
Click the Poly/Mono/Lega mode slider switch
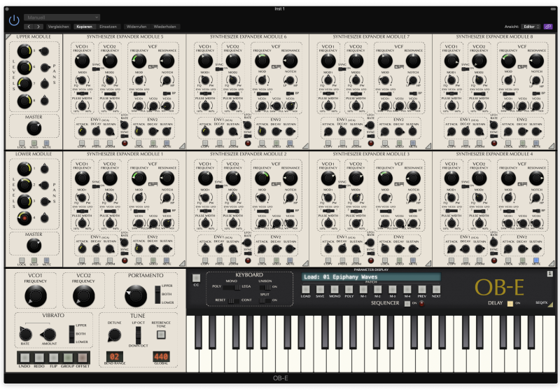coord(232,287)
